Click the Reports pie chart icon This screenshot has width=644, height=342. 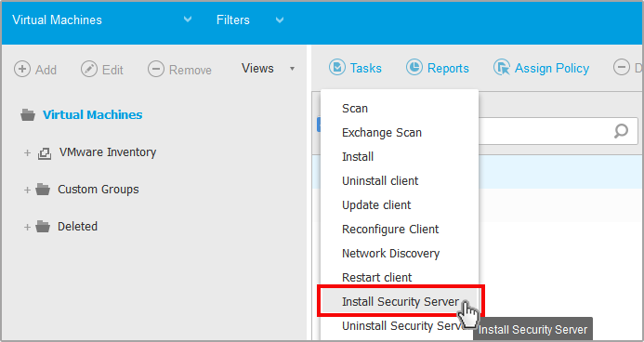coord(414,67)
